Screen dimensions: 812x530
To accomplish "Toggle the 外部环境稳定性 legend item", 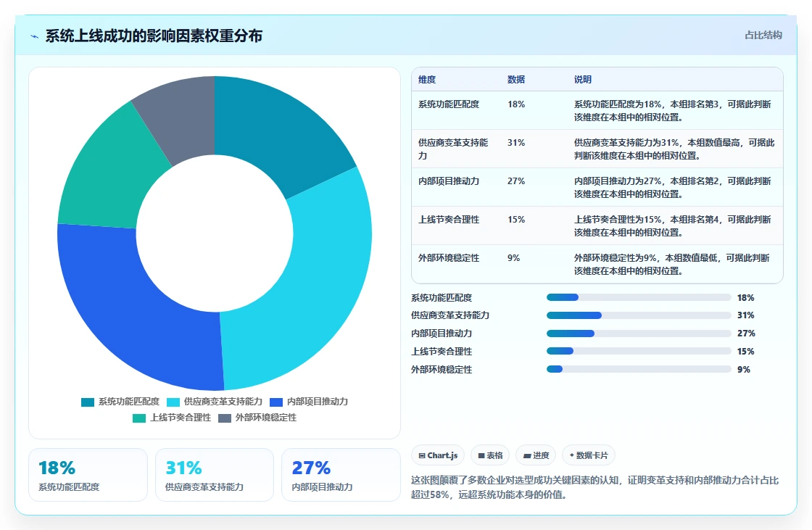I will pyautogui.click(x=257, y=418).
